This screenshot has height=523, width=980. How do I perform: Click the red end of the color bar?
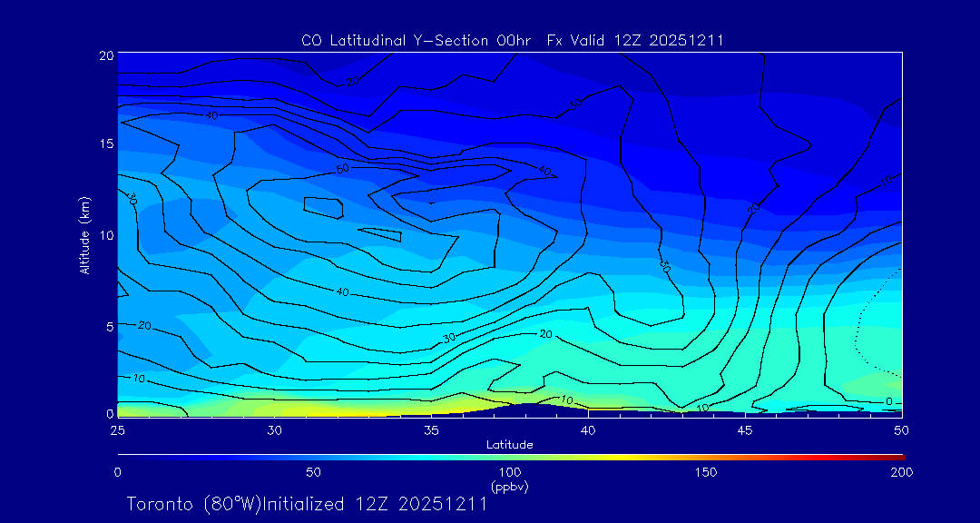898,455
